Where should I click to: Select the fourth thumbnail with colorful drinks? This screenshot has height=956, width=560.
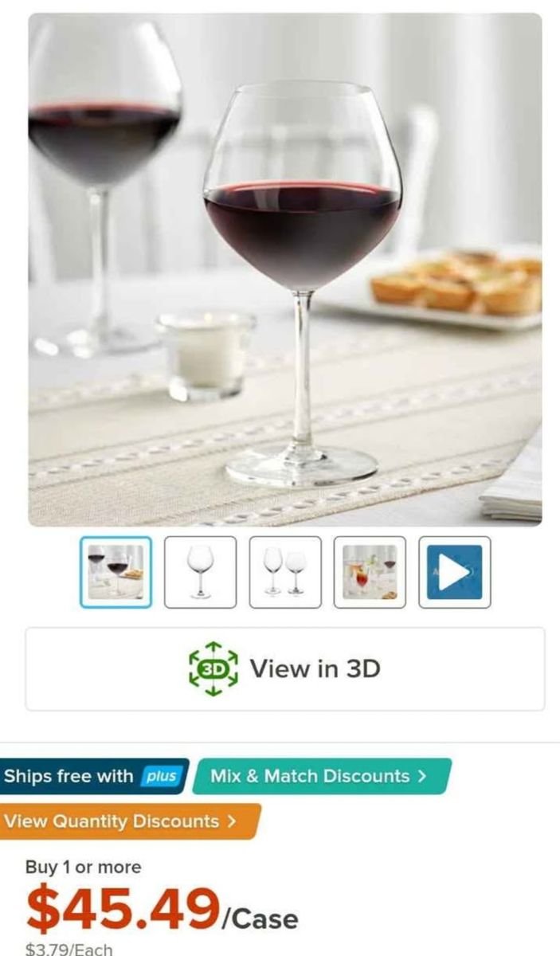click(x=370, y=572)
